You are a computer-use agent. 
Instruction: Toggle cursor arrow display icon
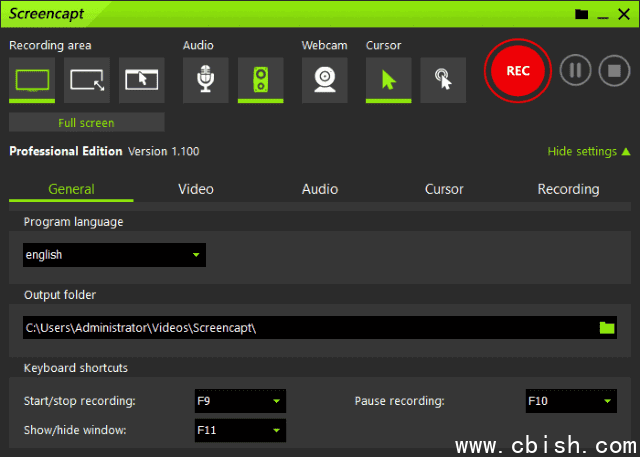pyautogui.click(x=388, y=80)
